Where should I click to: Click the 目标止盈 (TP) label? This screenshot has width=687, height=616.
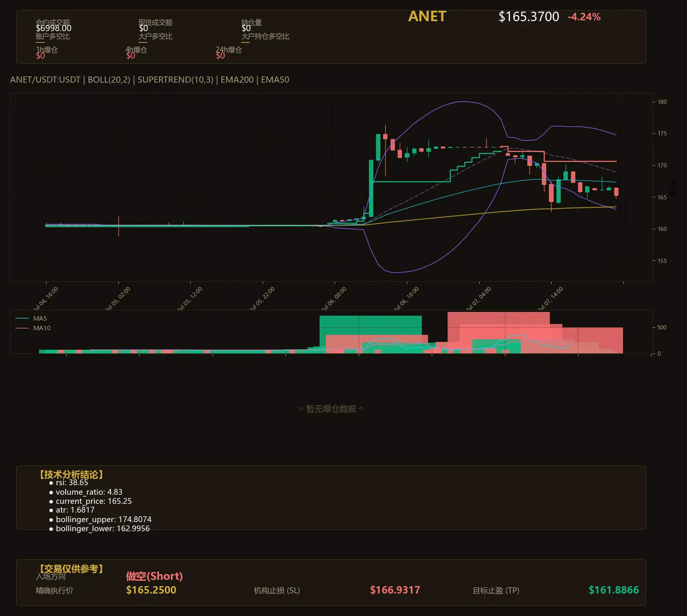tap(496, 591)
